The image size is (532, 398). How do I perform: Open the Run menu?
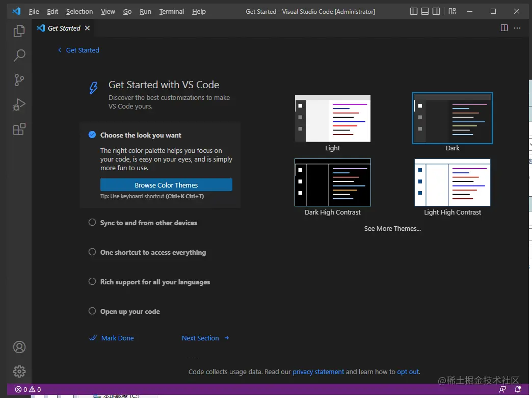pos(145,12)
